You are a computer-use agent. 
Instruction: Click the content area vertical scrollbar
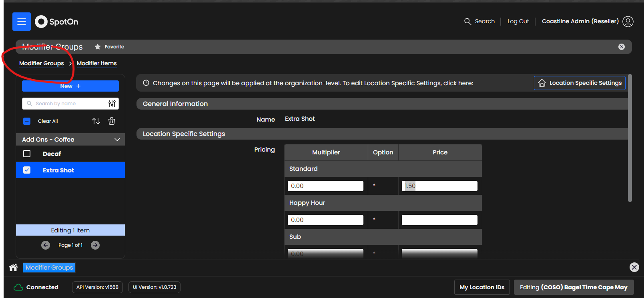(630, 138)
